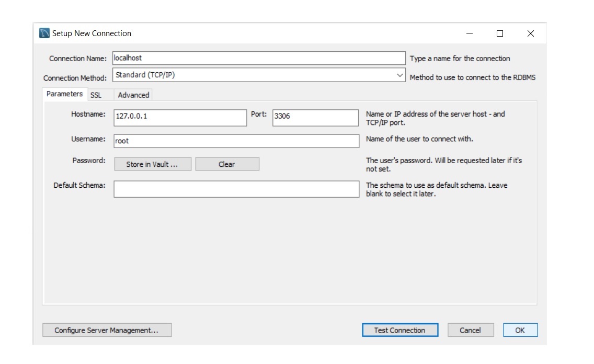Close the Setup New Connection dialog

click(x=530, y=33)
